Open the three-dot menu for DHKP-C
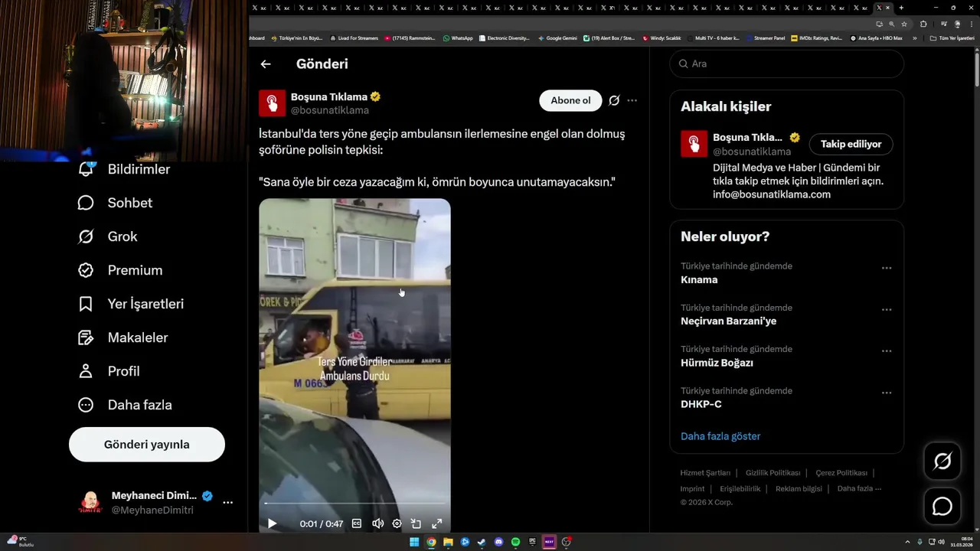 pos(887,393)
